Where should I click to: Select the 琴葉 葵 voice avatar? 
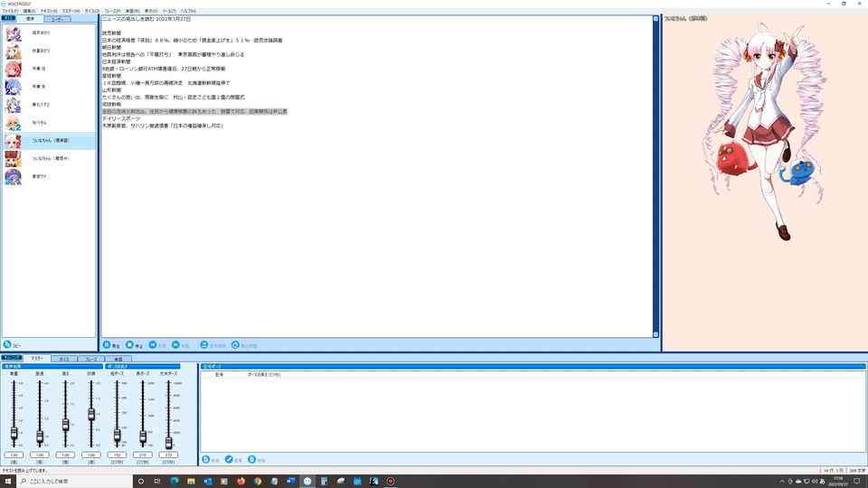[14, 87]
